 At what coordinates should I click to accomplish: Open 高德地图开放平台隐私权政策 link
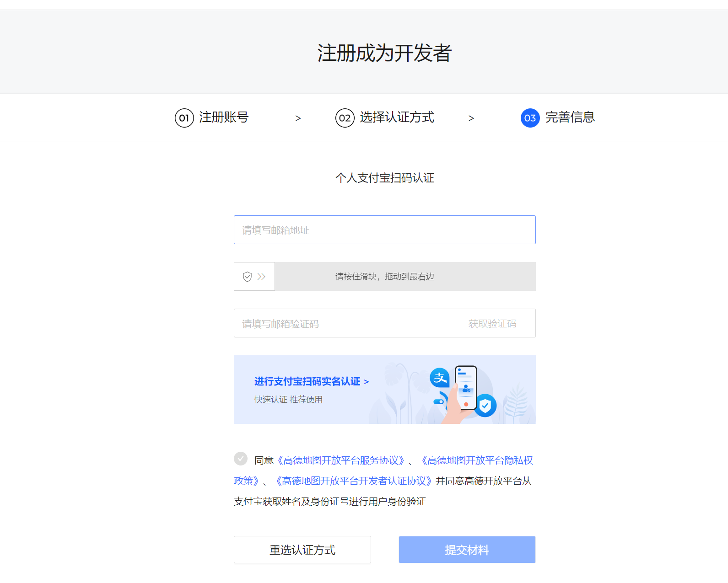click(476, 460)
